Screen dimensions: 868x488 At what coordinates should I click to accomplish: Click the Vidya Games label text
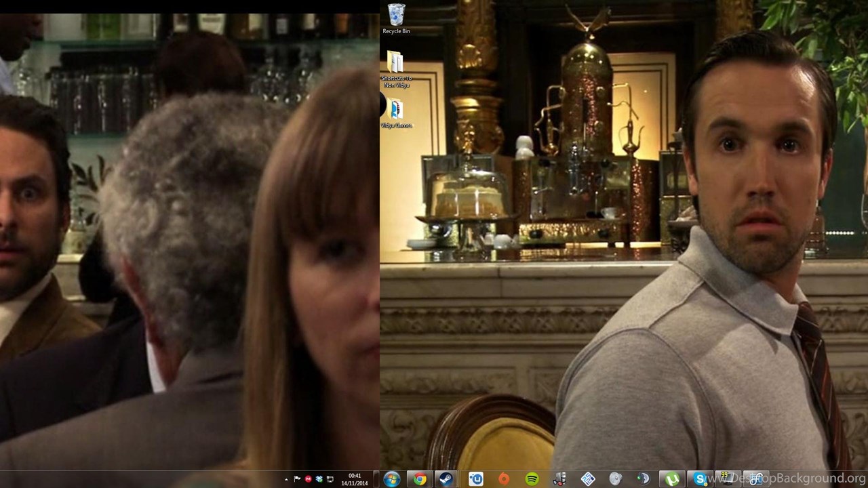click(x=396, y=125)
